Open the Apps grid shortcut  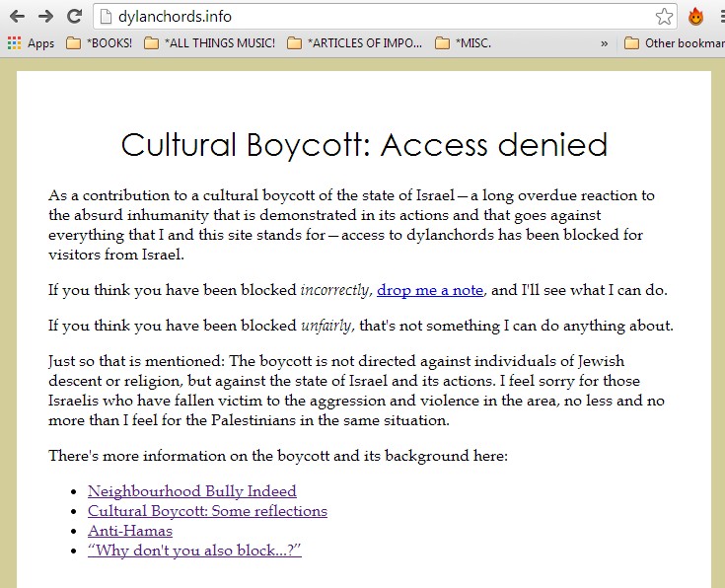31,43
